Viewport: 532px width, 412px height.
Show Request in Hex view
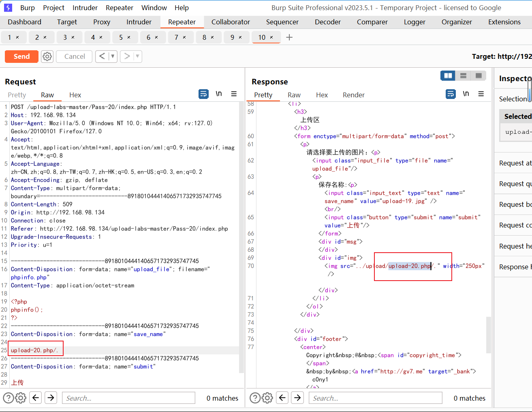[x=75, y=95]
